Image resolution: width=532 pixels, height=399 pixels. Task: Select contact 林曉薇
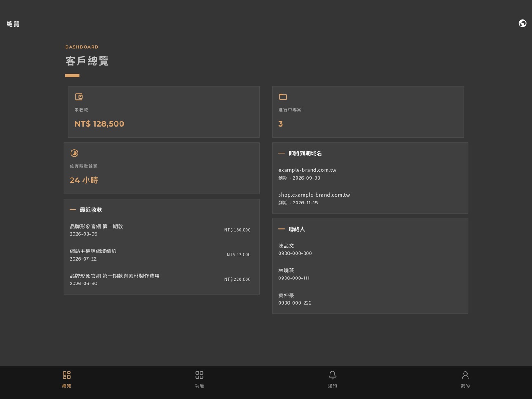[x=286, y=270]
